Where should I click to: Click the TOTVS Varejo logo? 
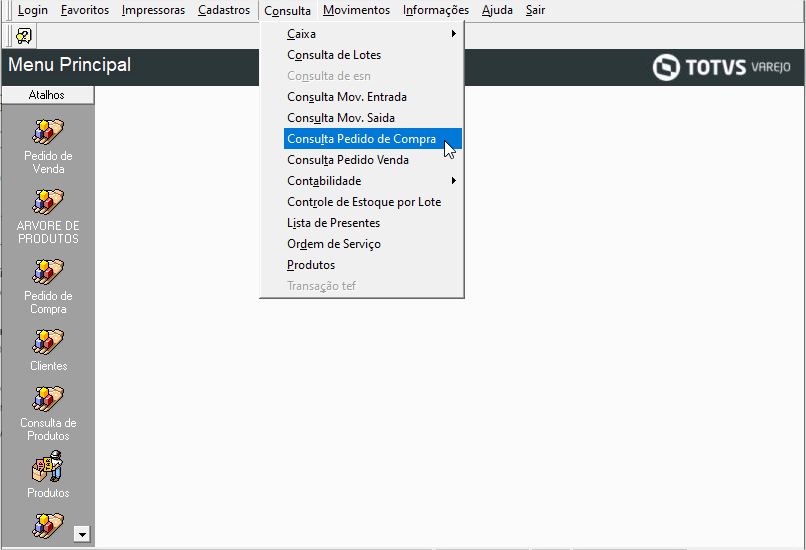pyautogui.click(x=721, y=67)
